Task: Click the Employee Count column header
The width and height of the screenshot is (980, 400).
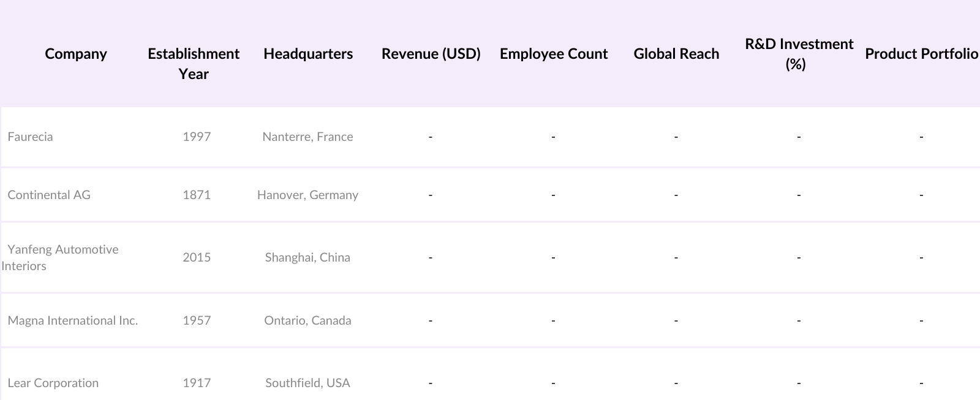Action: pos(554,54)
